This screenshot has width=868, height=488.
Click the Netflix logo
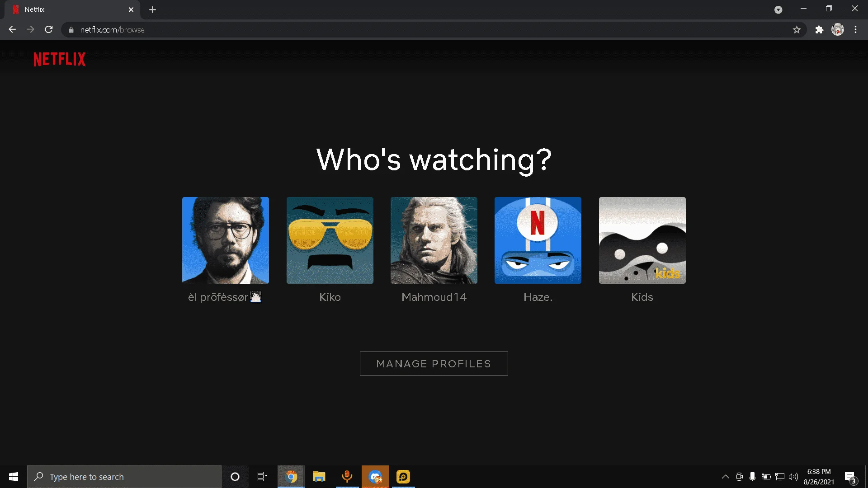coord(60,59)
